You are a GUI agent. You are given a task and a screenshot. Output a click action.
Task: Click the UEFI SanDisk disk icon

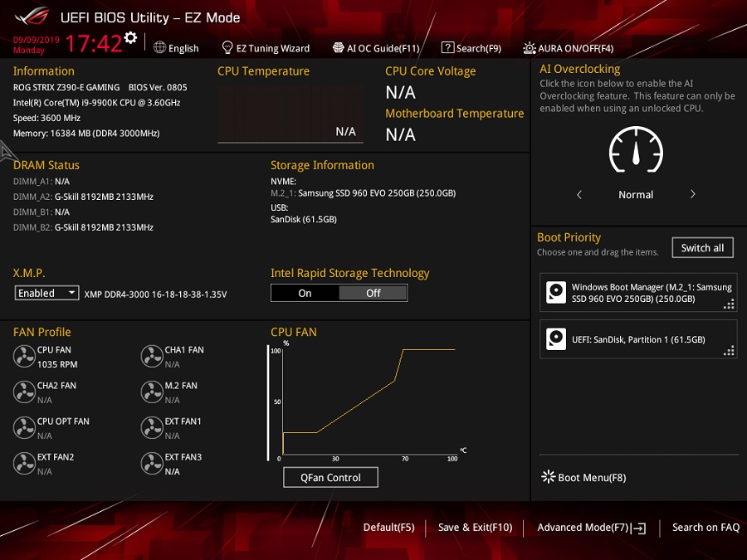tap(556, 339)
